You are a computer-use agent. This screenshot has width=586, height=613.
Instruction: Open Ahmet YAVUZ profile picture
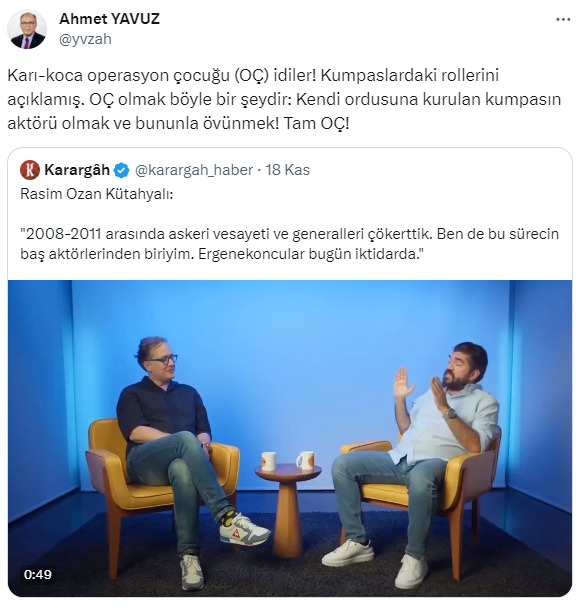tap(27, 29)
